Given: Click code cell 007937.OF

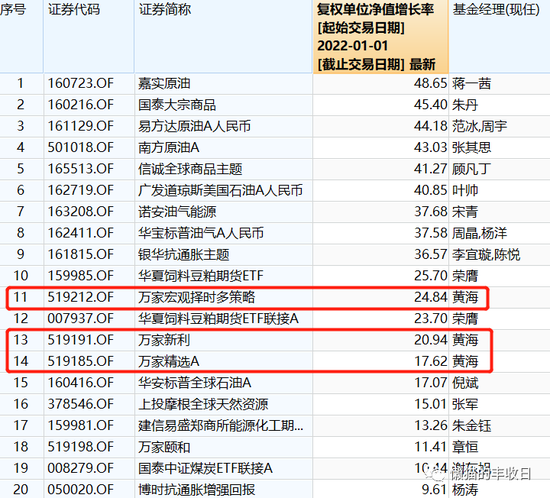Looking at the screenshot, I should pyautogui.click(x=81, y=319).
